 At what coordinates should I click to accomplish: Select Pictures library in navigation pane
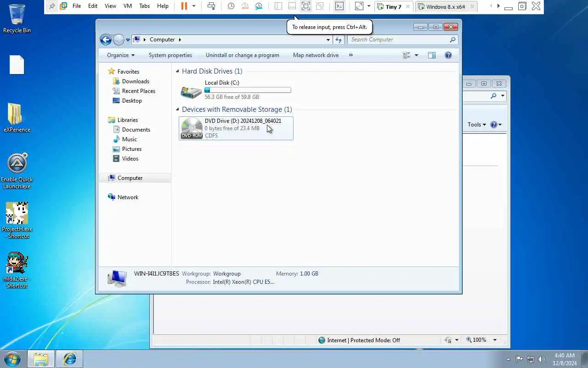132,149
